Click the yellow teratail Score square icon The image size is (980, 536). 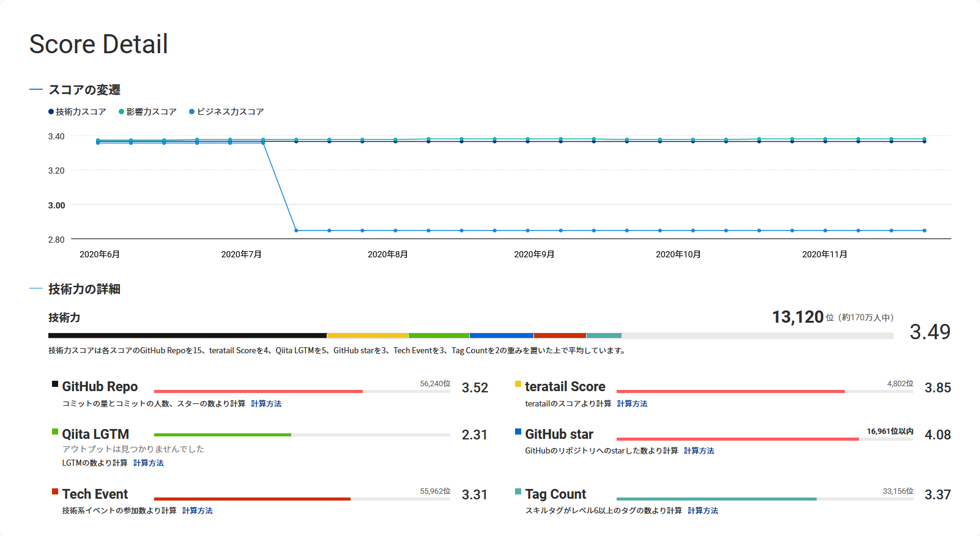518,384
